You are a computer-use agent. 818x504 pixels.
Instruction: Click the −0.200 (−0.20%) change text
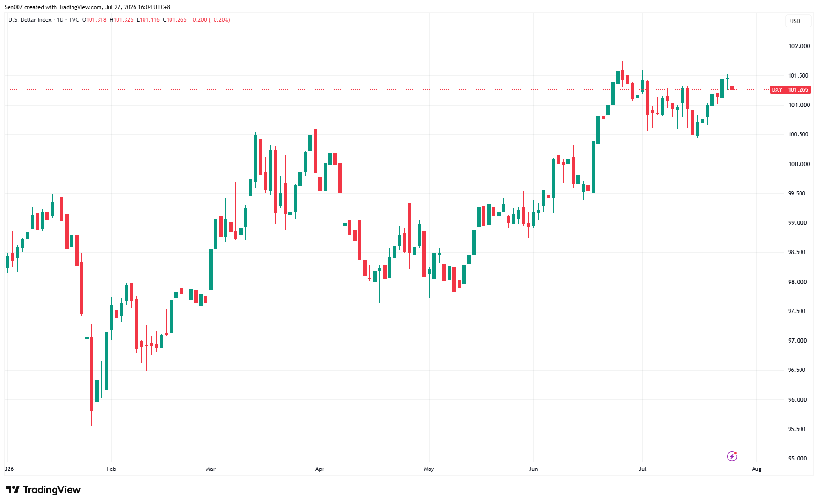210,20
